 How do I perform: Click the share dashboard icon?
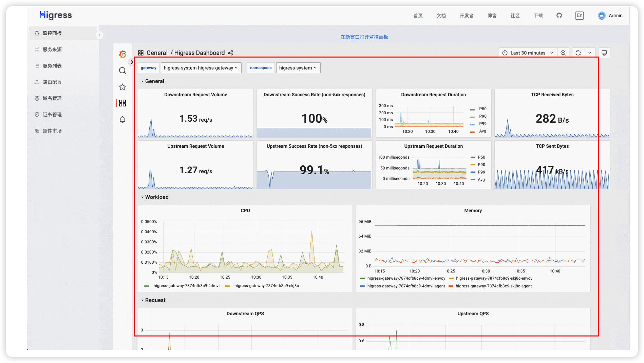coord(230,53)
